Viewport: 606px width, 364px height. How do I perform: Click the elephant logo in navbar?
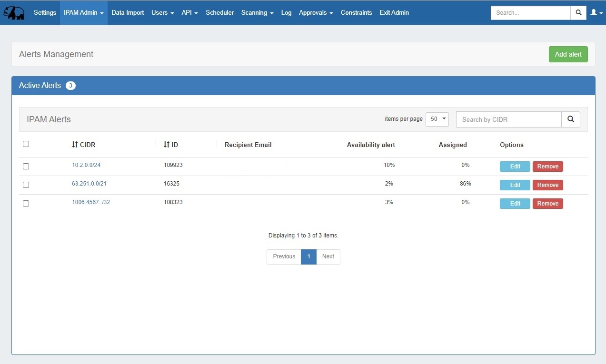[14, 13]
